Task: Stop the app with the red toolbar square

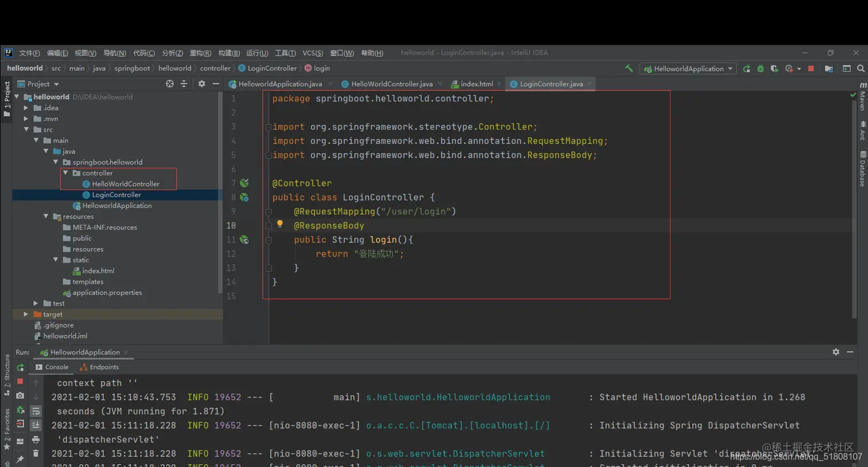Action: [x=811, y=68]
